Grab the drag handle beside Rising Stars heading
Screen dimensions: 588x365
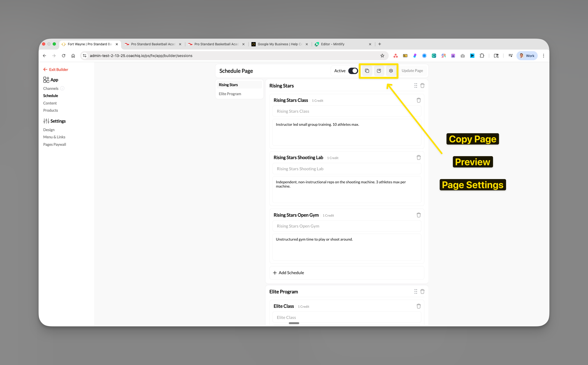[416, 86]
